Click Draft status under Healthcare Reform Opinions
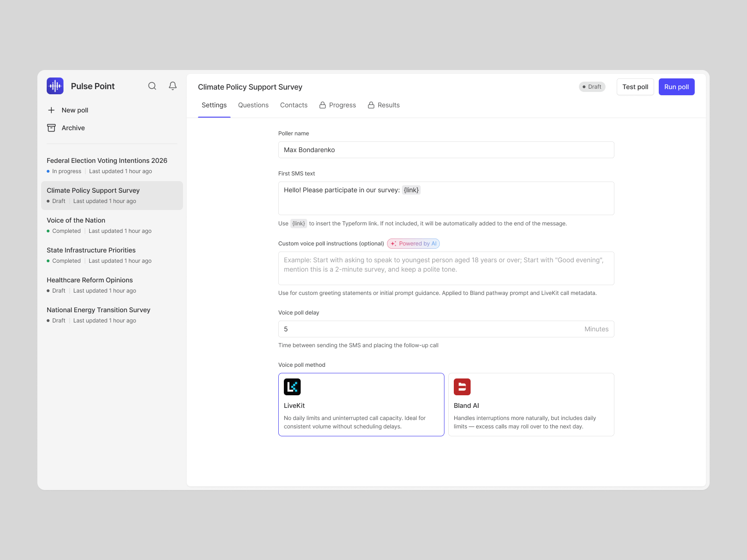 (59, 291)
